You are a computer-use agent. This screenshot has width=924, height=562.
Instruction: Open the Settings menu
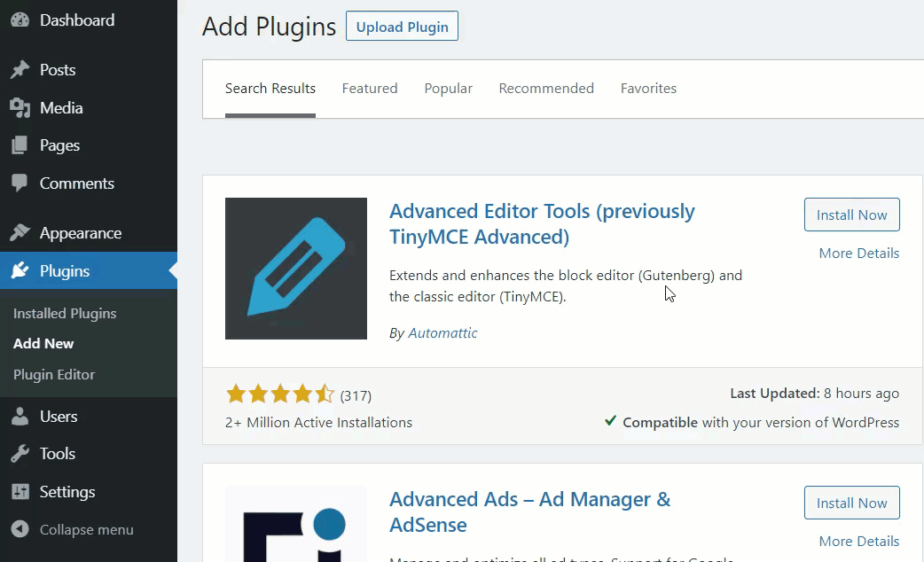coord(89,491)
